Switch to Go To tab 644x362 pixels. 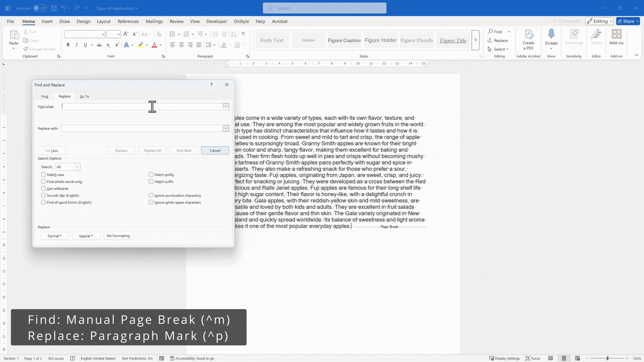click(x=84, y=97)
